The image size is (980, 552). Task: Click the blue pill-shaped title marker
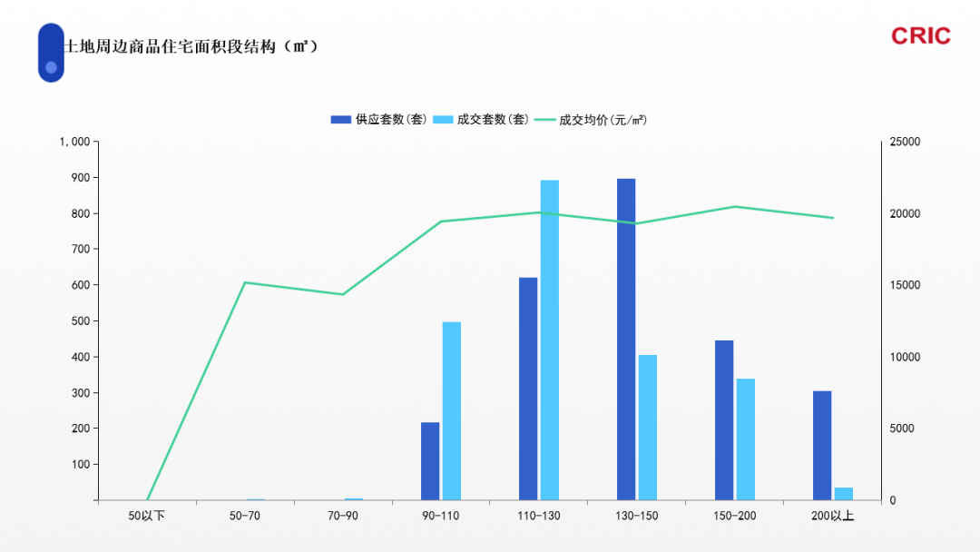point(51,53)
